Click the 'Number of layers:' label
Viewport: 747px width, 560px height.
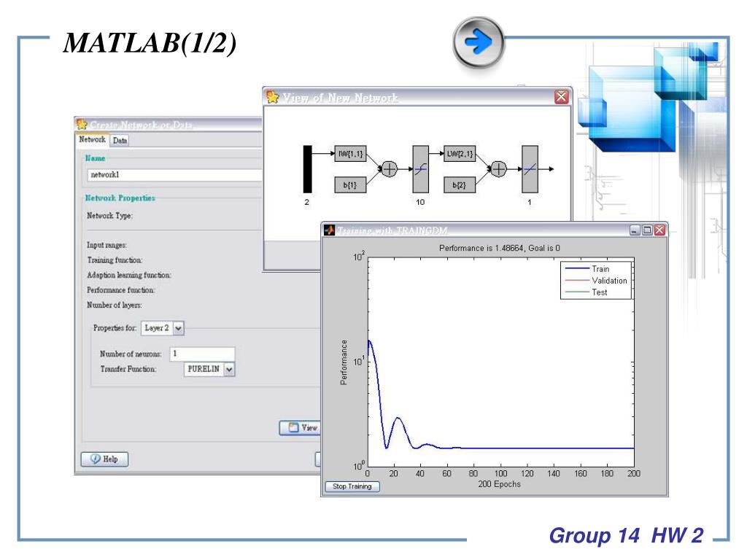(114, 306)
